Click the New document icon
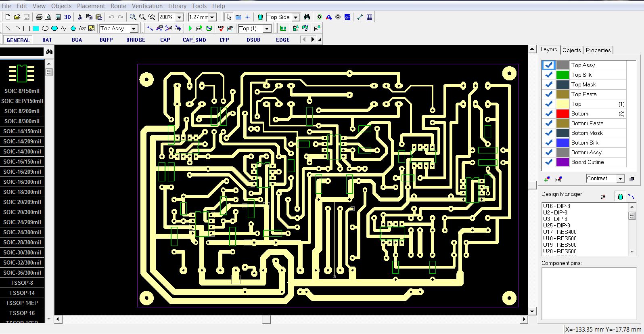 click(8, 17)
